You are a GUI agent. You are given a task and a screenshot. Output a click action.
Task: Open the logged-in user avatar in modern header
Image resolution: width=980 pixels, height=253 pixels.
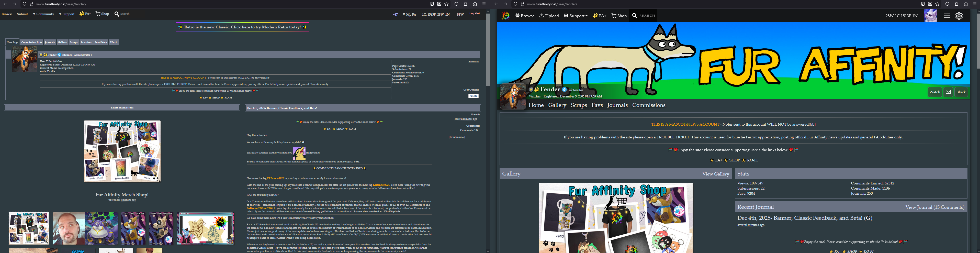click(x=931, y=16)
